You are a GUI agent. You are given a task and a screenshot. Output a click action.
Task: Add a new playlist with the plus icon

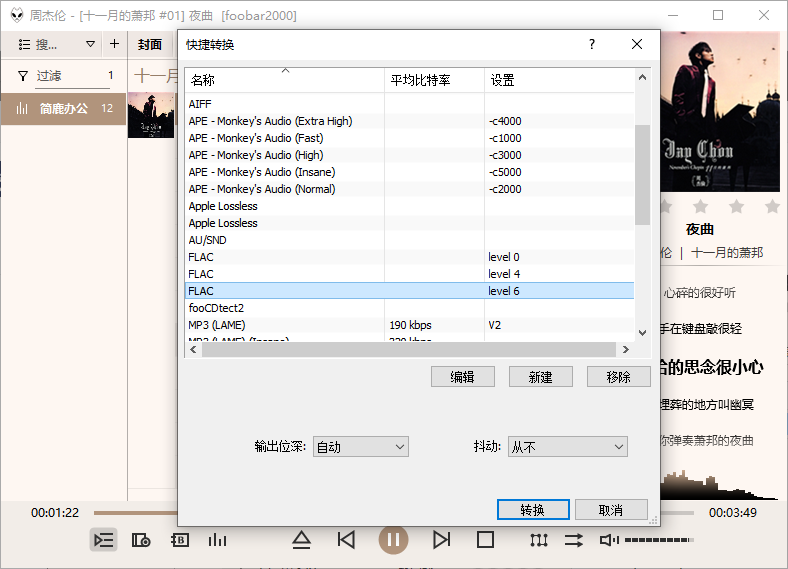[115, 44]
